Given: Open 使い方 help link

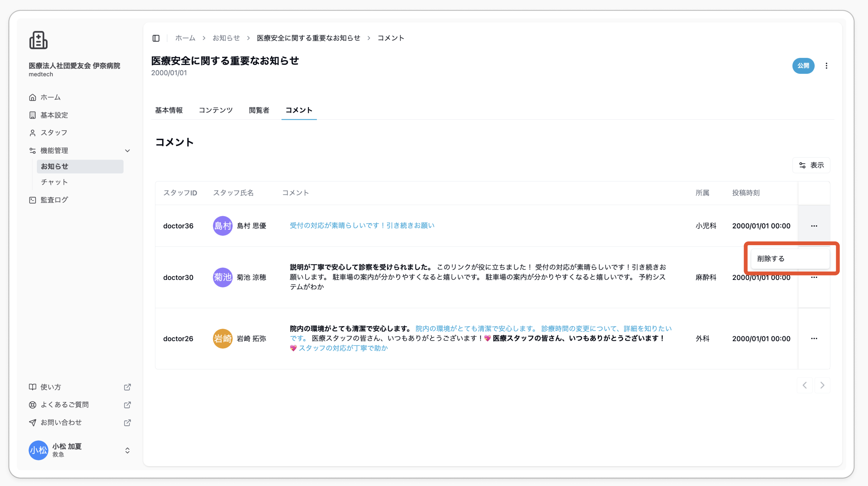Looking at the screenshot, I should point(51,387).
